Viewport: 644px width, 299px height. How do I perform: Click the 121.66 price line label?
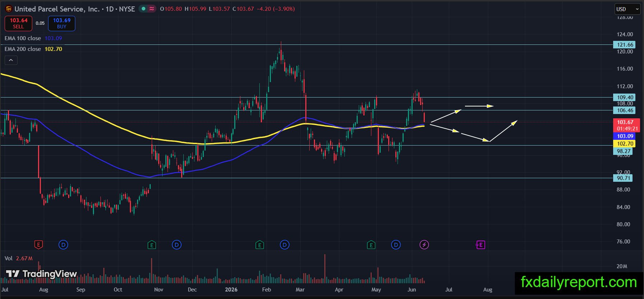click(625, 45)
